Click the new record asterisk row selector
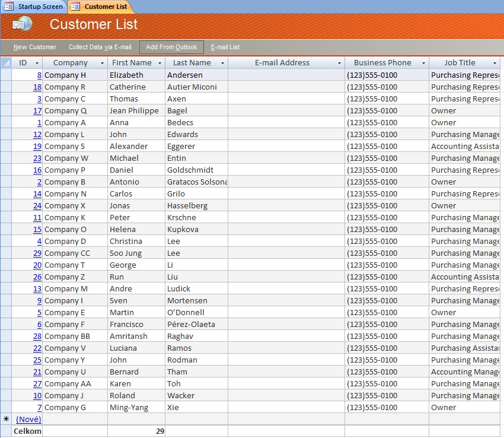504x438 pixels. [6, 419]
